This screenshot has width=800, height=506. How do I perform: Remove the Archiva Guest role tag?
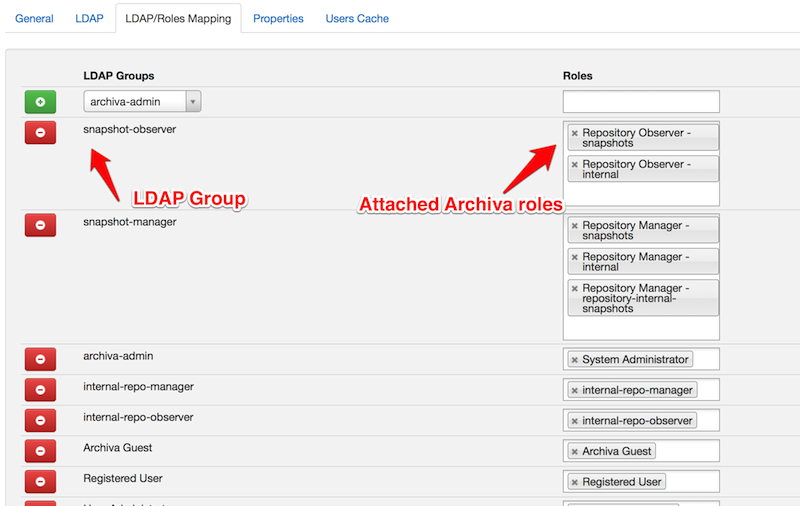click(575, 452)
